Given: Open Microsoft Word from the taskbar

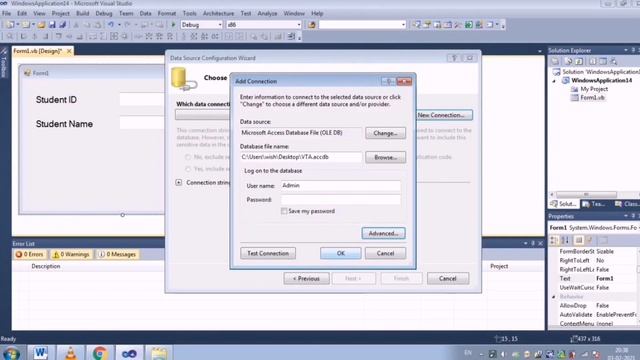Looking at the screenshot, I should 40,353.
